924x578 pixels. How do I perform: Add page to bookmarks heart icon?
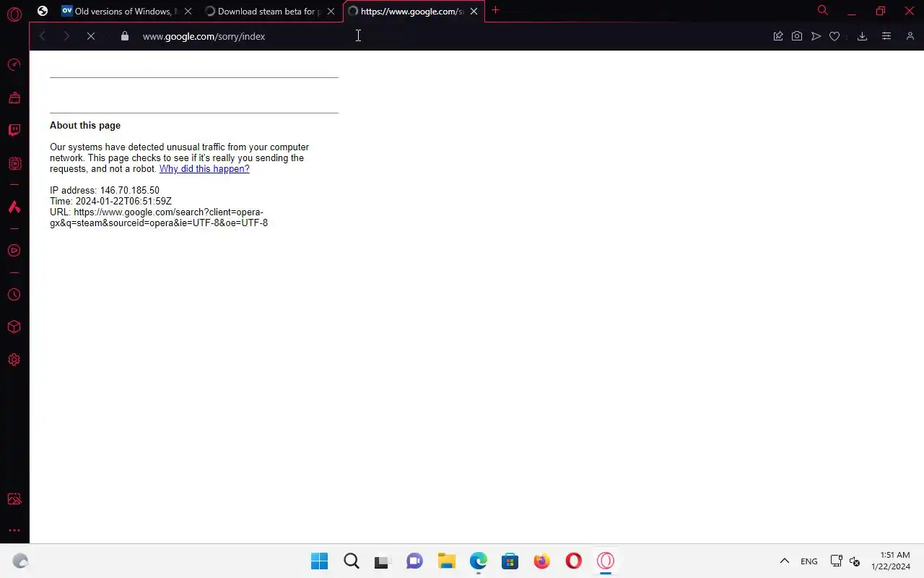pos(834,36)
